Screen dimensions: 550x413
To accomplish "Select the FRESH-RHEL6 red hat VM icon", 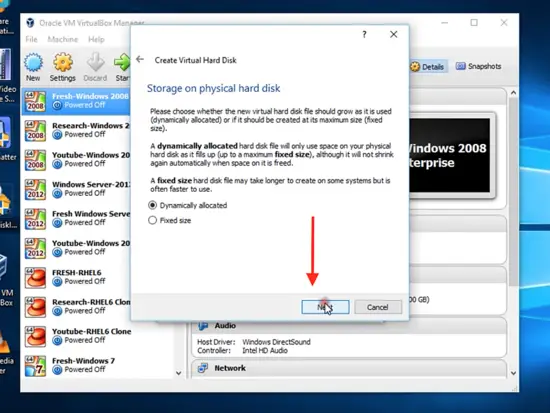I will [x=35, y=277].
